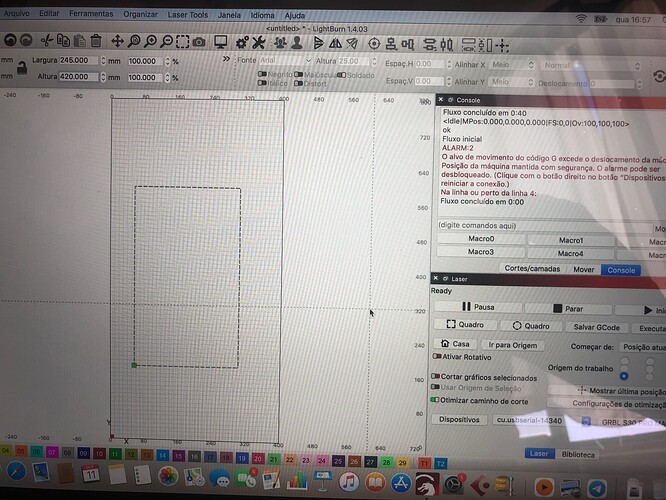The height and width of the screenshot is (500, 666).
Task: Enable the Ativar Rotativo toggle
Action: 438,356
